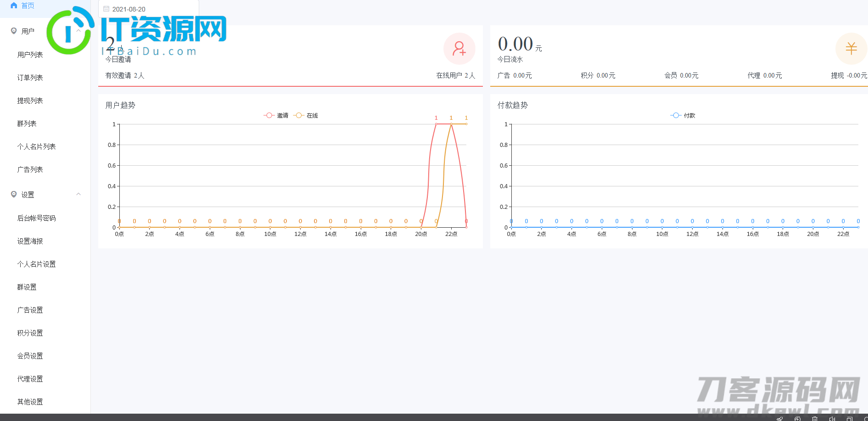Click the 提现 -0.00元 value

click(849, 75)
